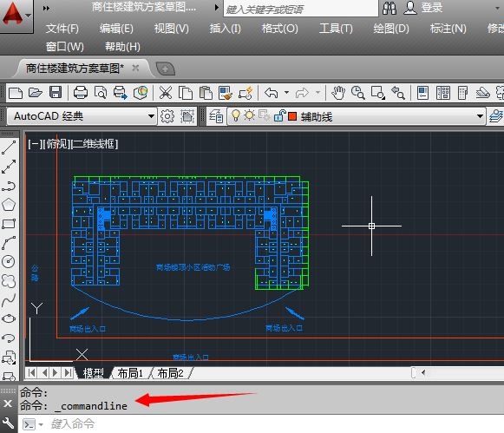Expand the 辅助线 layer dropdown
The height and width of the screenshot is (433, 504).
pos(480,116)
